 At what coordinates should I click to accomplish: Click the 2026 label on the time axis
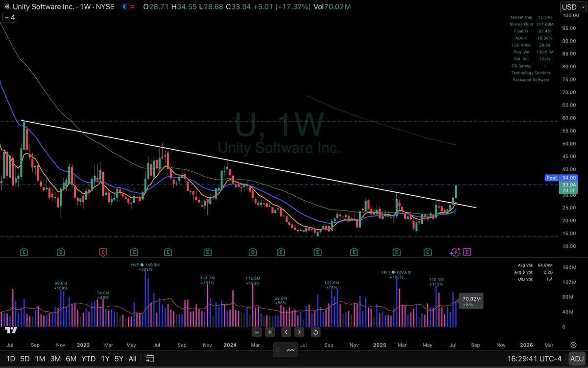(526, 345)
